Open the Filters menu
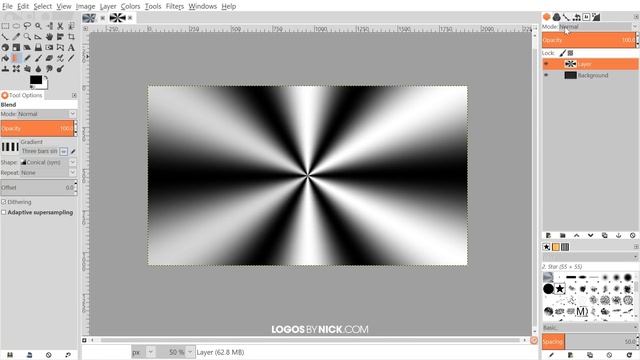The image size is (640, 360). tap(175, 6)
